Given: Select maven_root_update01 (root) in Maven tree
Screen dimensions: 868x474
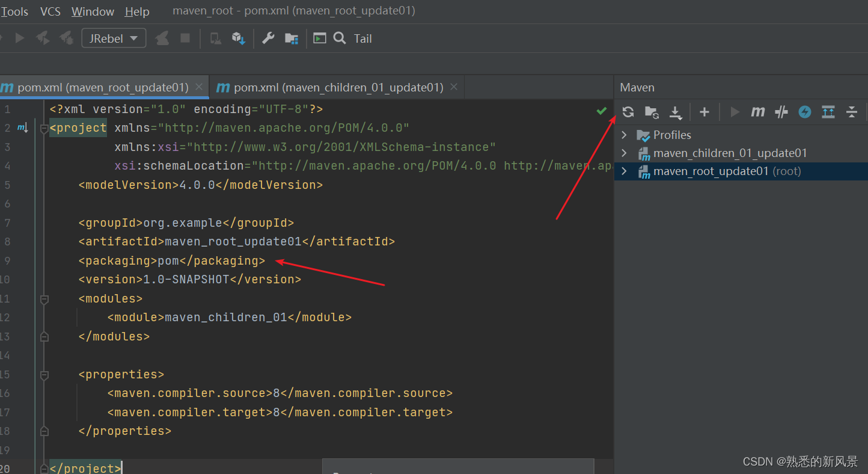Looking at the screenshot, I should (741, 171).
